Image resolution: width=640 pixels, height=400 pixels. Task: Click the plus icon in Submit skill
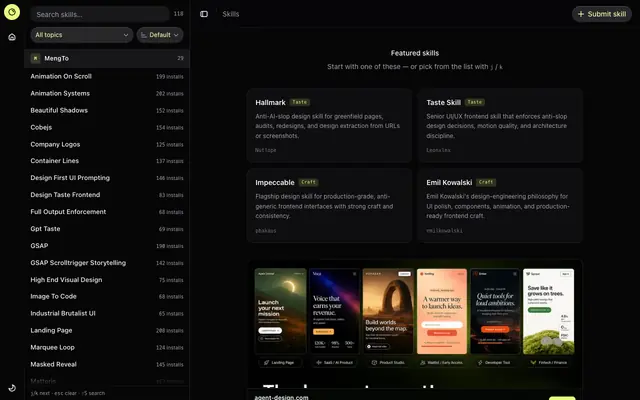click(x=581, y=14)
